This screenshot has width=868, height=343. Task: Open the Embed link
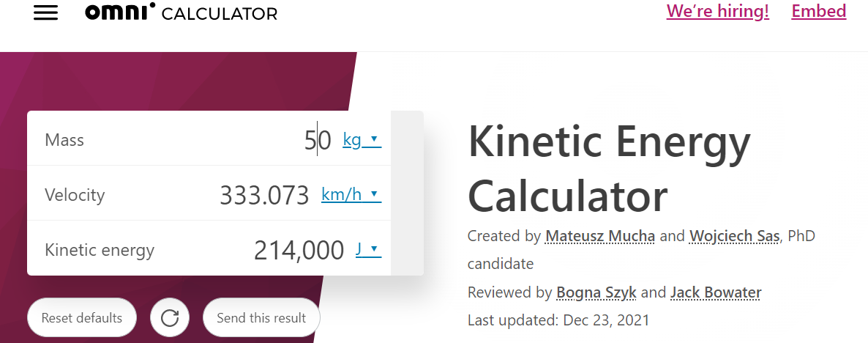tap(819, 11)
